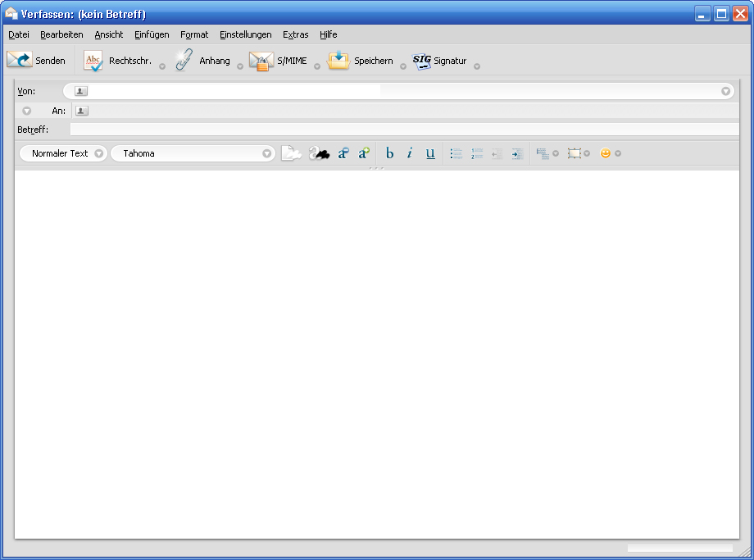The image size is (754, 560).
Task: Open the Datei menu
Action: click(19, 34)
